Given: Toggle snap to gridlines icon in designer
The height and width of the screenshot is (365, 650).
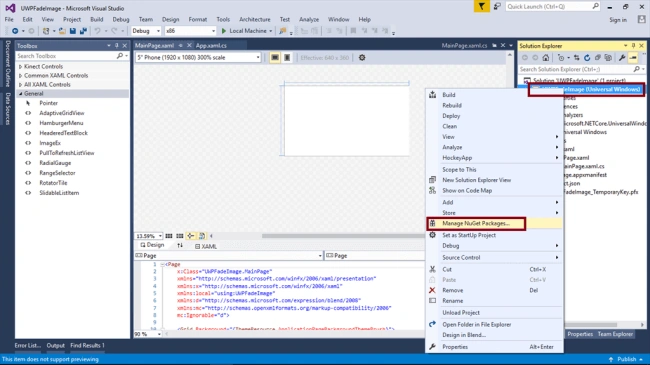Looking at the screenshot, I should click(179, 236).
